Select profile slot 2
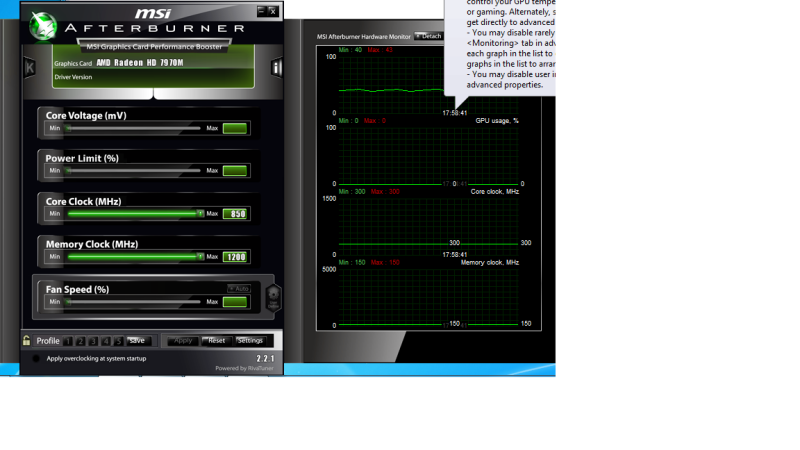The image size is (800, 450). point(81,341)
